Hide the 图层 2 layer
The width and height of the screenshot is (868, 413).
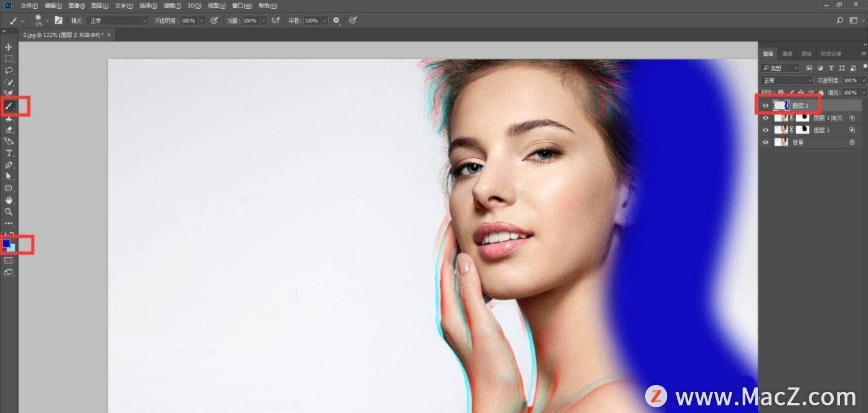point(766,106)
